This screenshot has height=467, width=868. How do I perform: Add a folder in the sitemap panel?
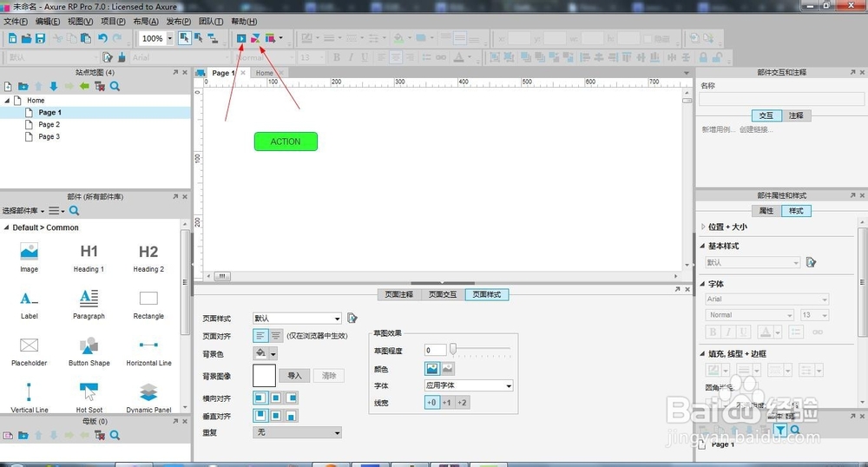pyautogui.click(x=23, y=86)
